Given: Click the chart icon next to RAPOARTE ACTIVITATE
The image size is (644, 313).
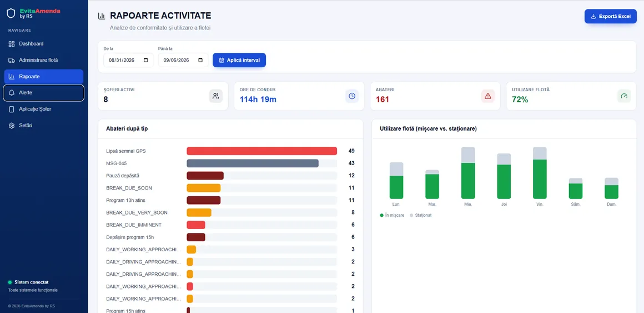Looking at the screenshot, I should click(x=102, y=16).
